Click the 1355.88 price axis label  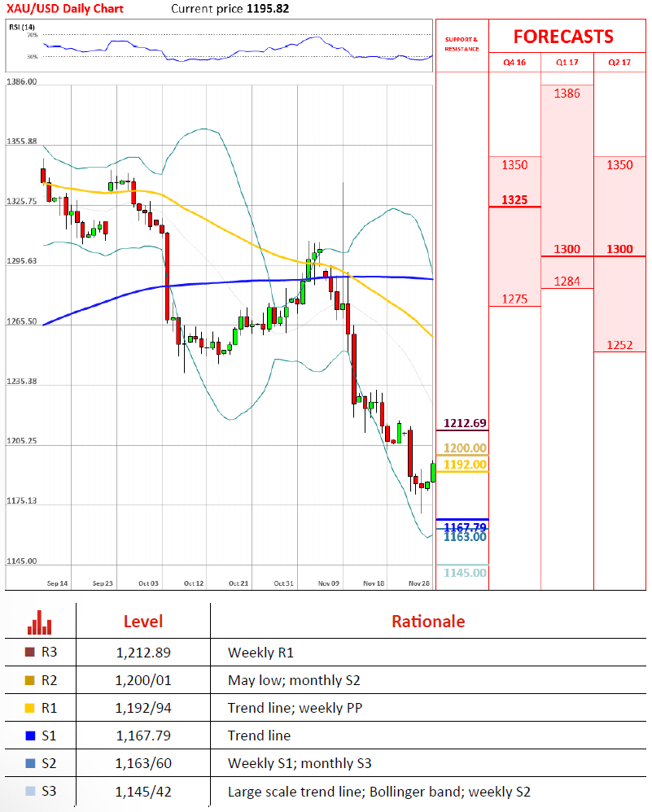point(21,141)
